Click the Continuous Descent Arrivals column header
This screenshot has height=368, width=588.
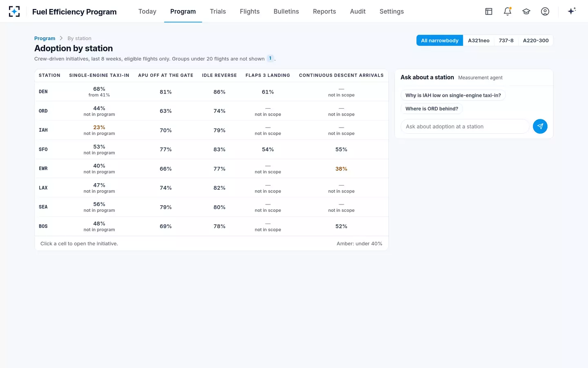(x=341, y=75)
